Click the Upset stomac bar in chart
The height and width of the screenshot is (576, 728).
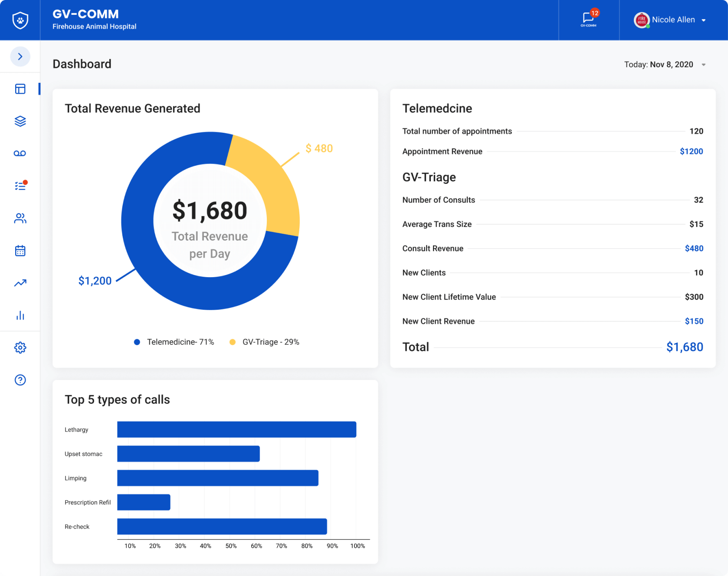tap(188, 454)
